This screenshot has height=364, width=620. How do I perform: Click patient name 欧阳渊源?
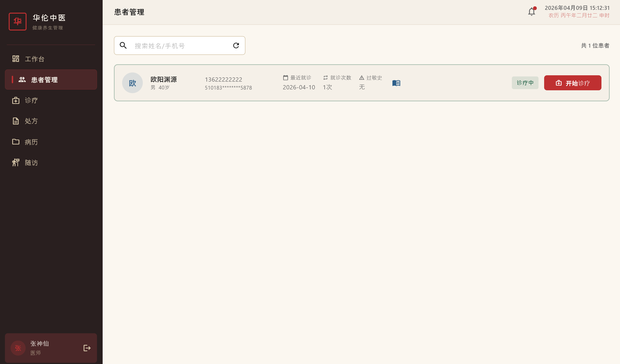point(164,79)
